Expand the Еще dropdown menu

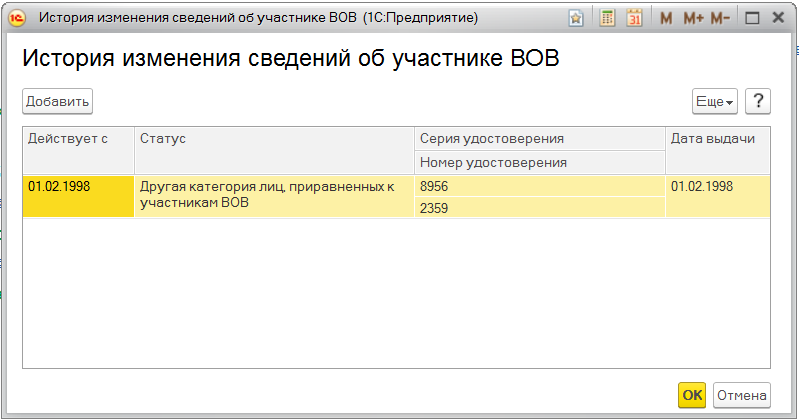[x=714, y=101]
